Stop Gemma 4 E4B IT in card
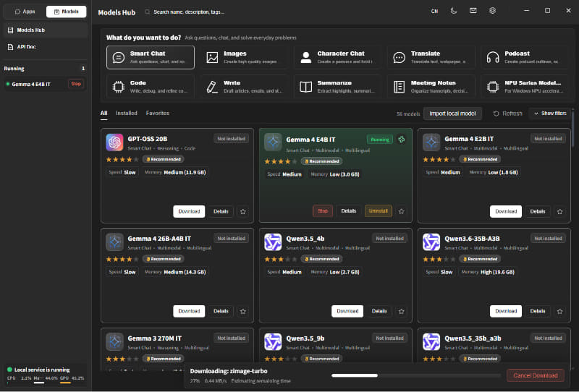Viewport: 579px width, 392px height. 323,210
